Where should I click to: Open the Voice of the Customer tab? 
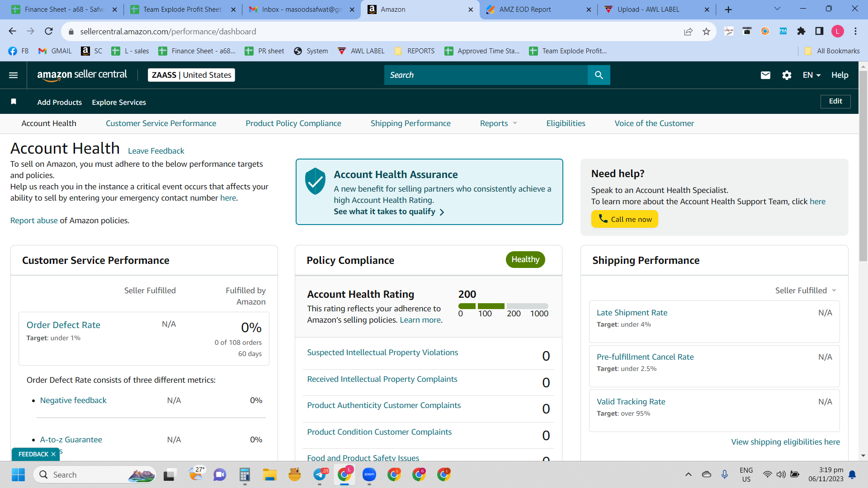pyautogui.click(x=654, y=123)
